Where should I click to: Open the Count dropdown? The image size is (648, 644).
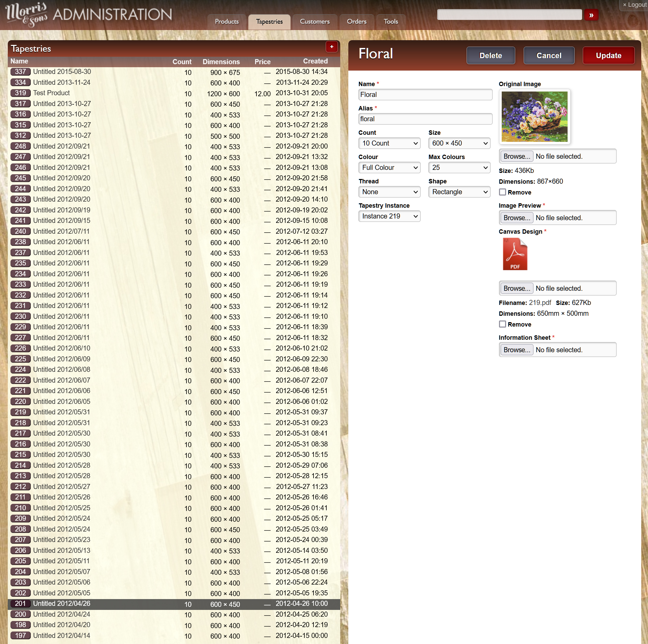pyautogui.click(x=389, y=143)
